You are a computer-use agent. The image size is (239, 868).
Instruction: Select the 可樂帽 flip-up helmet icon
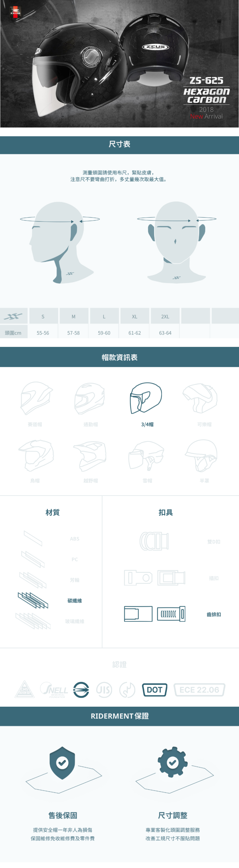(200, 398)
